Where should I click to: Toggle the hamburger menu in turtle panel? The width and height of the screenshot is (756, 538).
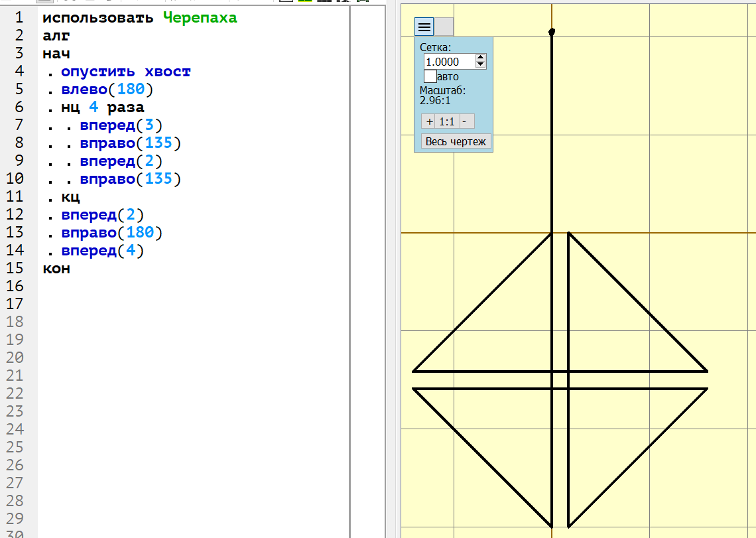tap(424, 27)
